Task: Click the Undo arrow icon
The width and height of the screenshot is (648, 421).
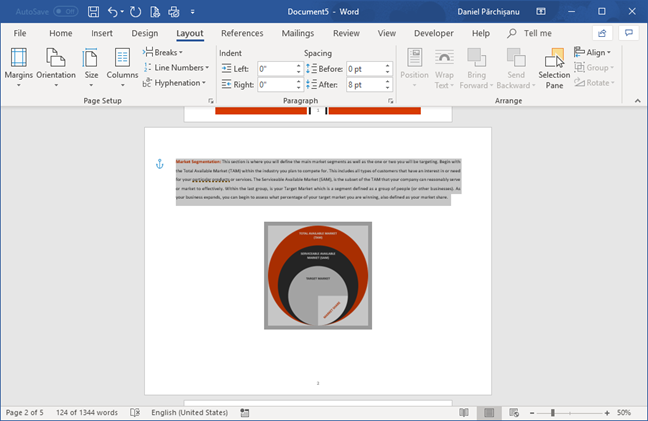Action: coord(112,12)
